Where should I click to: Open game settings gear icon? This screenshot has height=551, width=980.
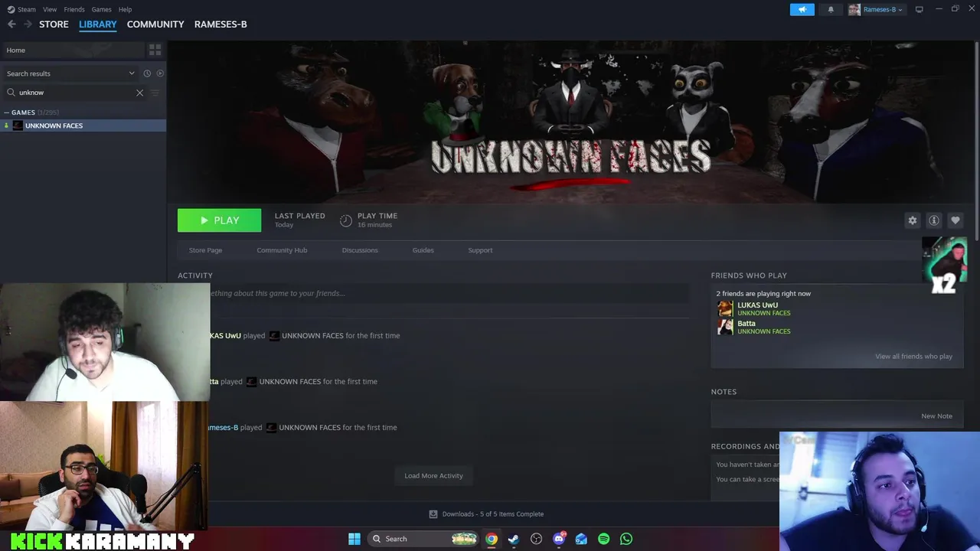click(x=913, y=220)
